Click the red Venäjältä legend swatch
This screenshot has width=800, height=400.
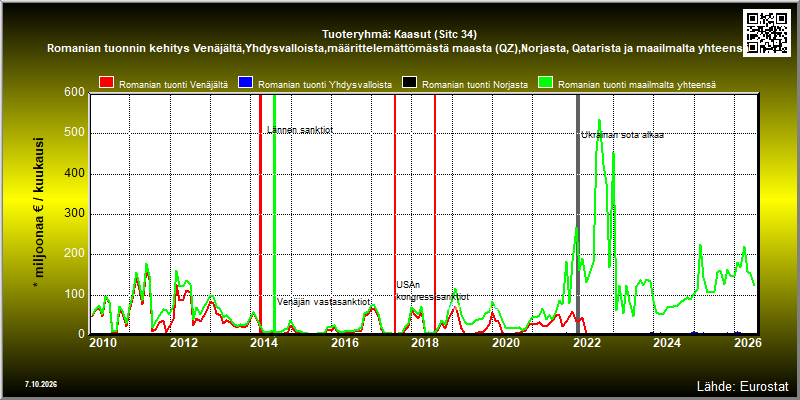(x=107, y=83)
